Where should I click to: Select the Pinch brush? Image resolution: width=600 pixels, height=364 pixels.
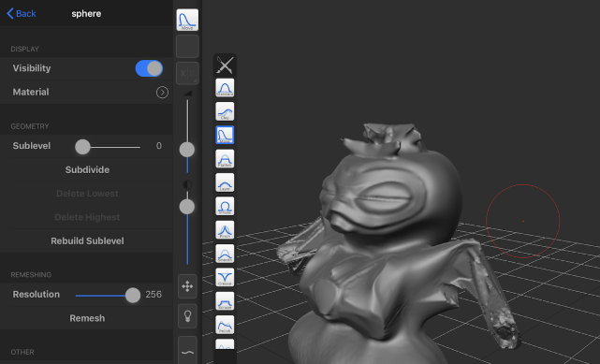[225, 230]
